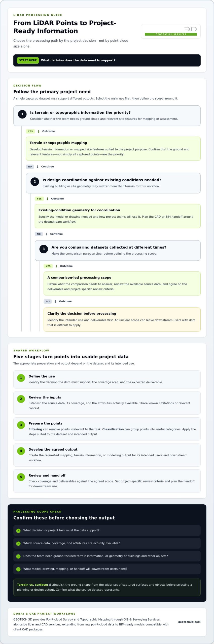Select decision step 2 numbered circle
The image size is (214, 644).
35,182
